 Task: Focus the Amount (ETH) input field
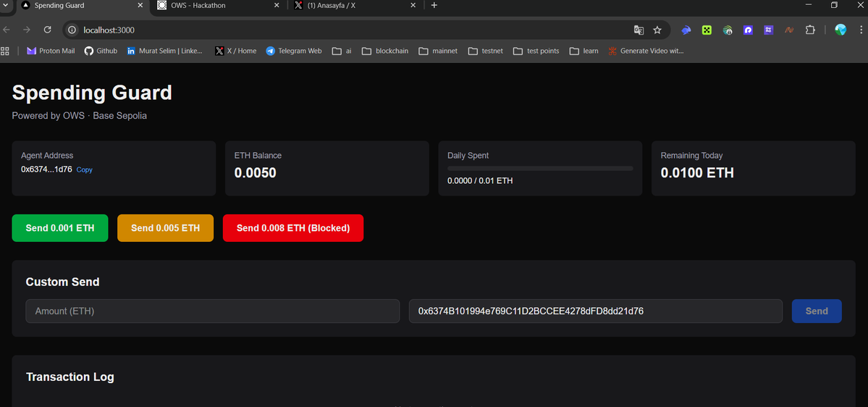click(213, 311)
